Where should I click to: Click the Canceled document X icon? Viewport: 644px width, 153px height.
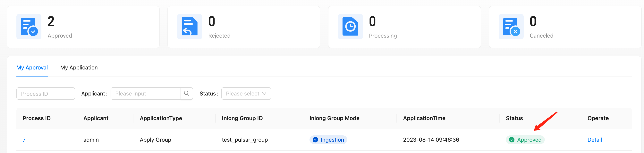click(x=511, y=27)
